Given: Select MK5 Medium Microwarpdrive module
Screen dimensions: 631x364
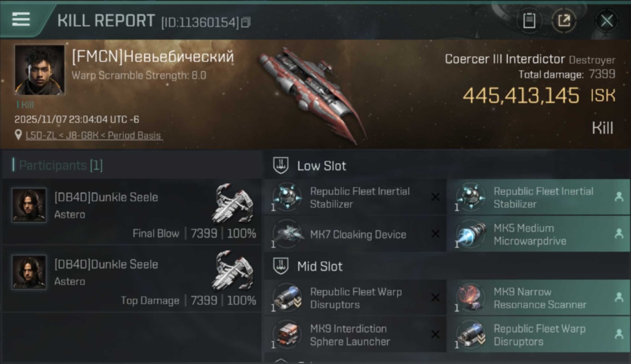Looking at the screenshot, I should 538,234.
